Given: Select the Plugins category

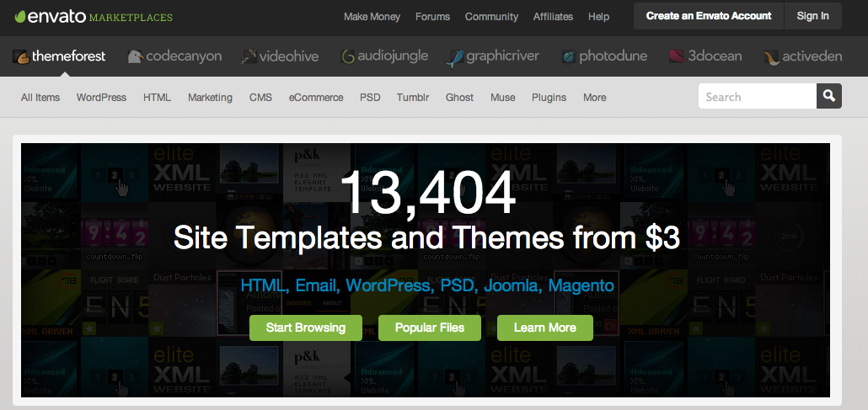Looking at the screenshot, I should tap(549, 98).
